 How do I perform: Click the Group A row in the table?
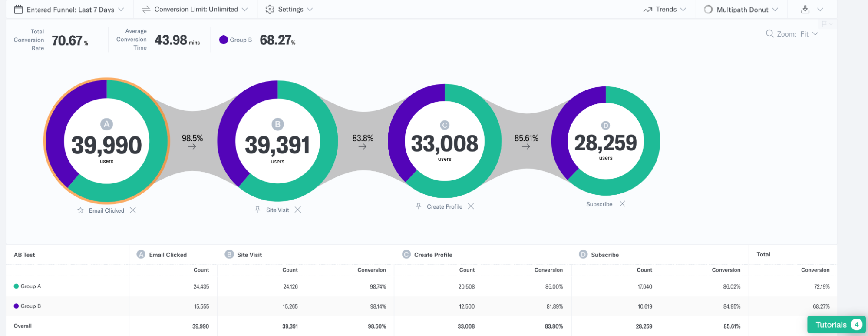[30, 286]
